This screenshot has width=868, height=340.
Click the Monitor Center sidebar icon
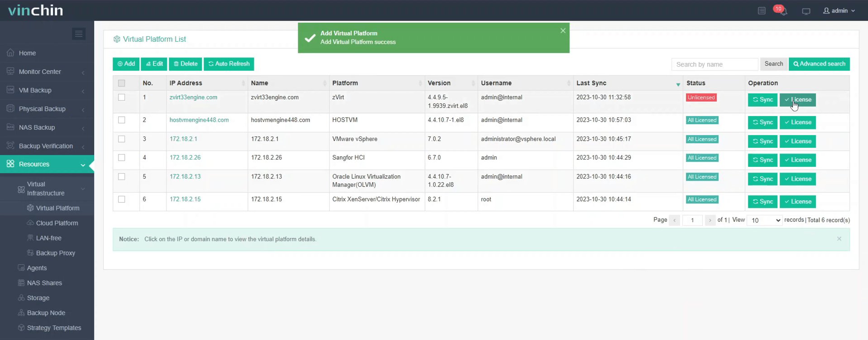(10, 72)
